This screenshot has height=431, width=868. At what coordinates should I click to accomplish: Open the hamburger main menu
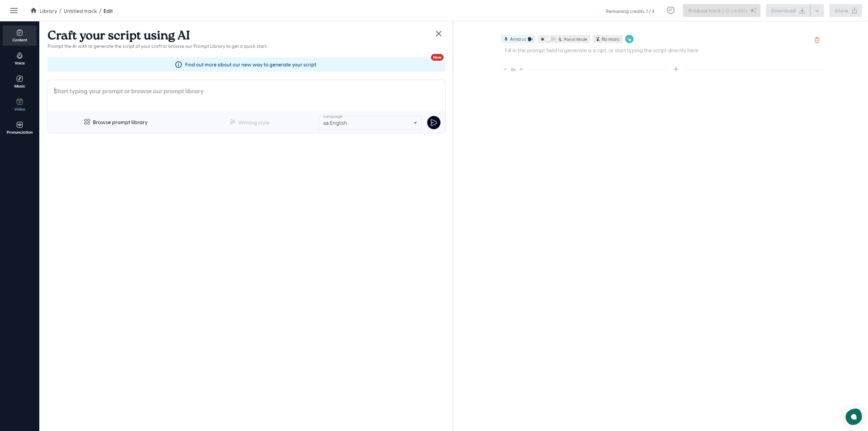click(14, 11)
